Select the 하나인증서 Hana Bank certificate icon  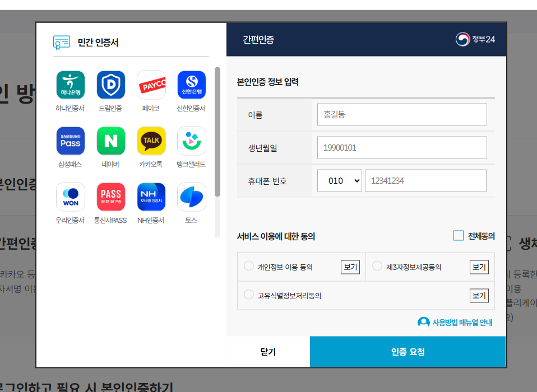click(71, 85)
